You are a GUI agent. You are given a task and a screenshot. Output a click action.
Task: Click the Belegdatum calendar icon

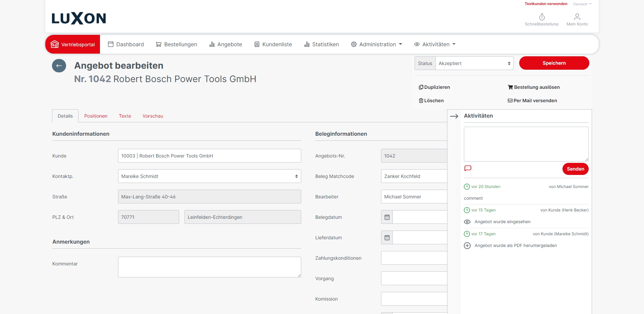[387, 217]
